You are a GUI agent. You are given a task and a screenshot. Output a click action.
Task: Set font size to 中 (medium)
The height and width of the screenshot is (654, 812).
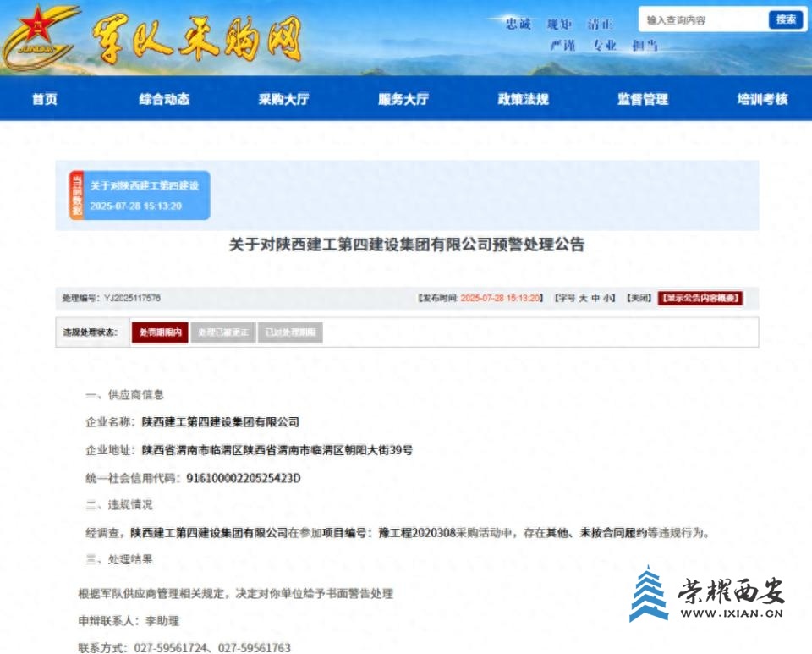[595, 298]
